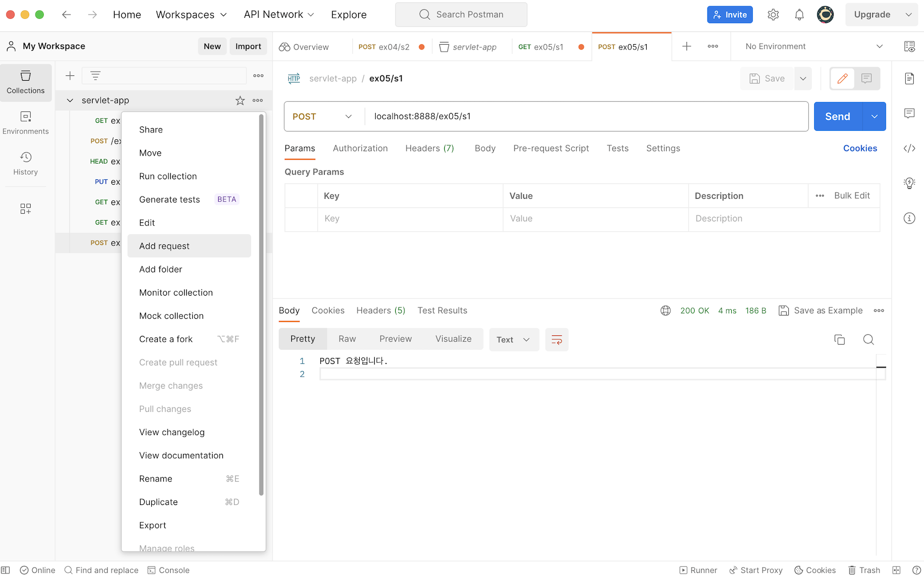
Task: Toggle the sidebar from status bar
Action: pyautogui.click(x=6, y=570)
